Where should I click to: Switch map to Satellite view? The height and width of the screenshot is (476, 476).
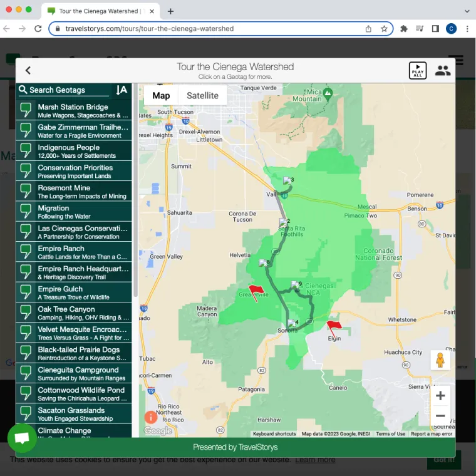tap(202, 96)
